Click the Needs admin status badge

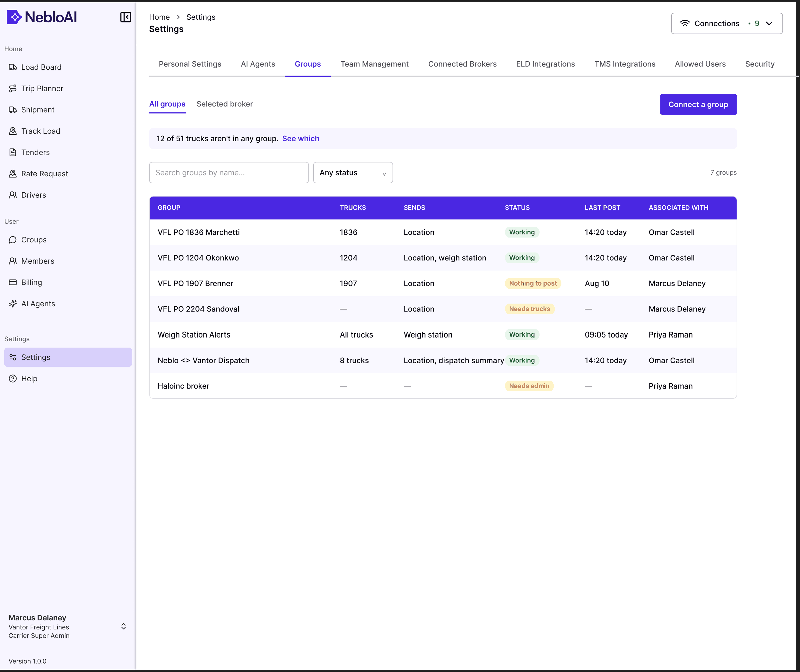(529, 386)
